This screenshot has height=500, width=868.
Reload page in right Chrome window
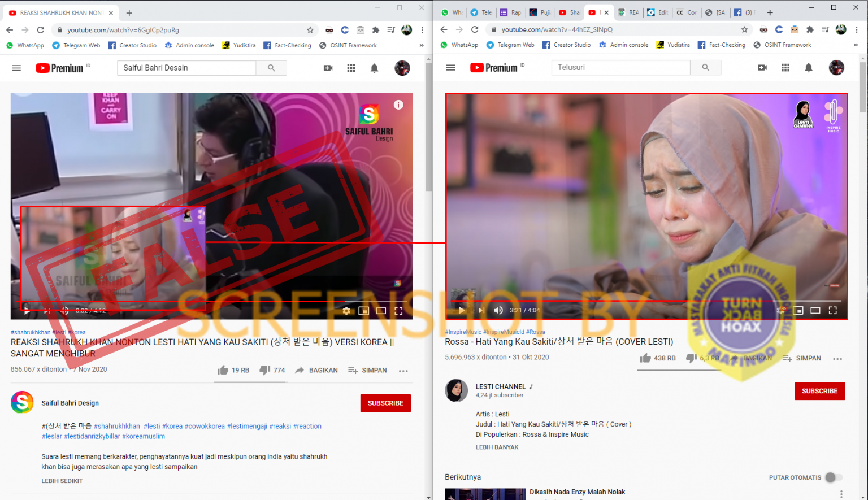pyautogui.click(x=475, y=29)
